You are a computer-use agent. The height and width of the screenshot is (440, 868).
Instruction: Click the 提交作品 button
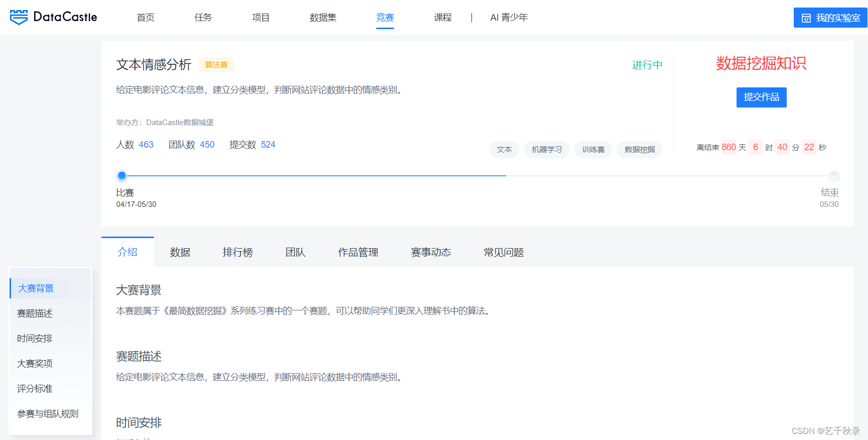[x=761, y=97]
